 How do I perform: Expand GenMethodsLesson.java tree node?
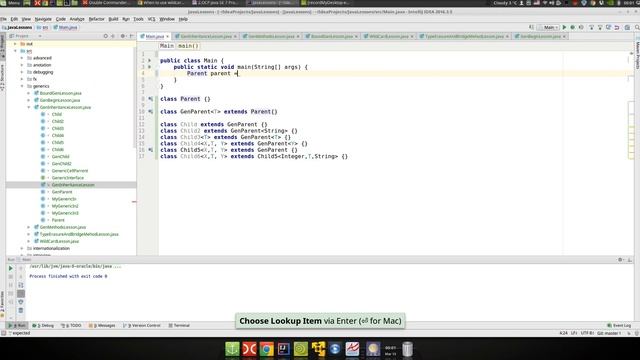pos(29,227)
